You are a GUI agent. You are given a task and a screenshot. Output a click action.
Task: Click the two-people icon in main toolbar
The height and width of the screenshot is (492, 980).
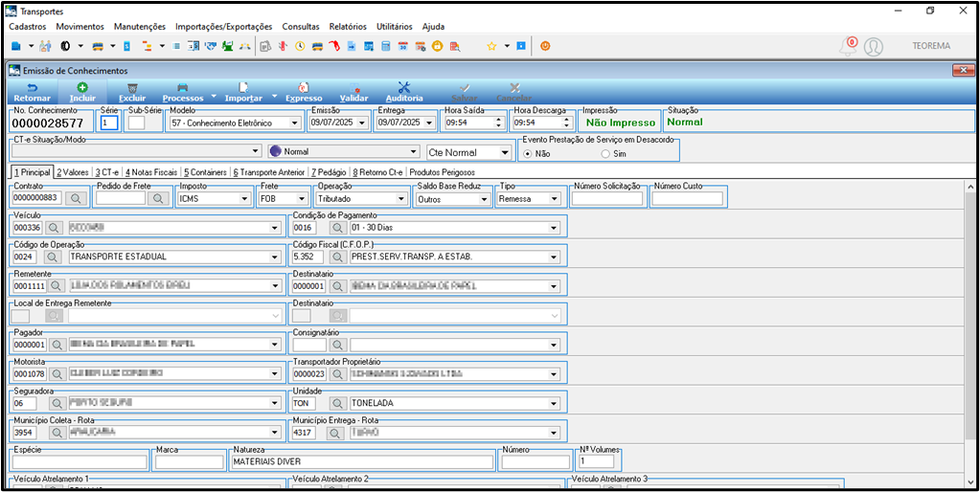pos(46,46)
